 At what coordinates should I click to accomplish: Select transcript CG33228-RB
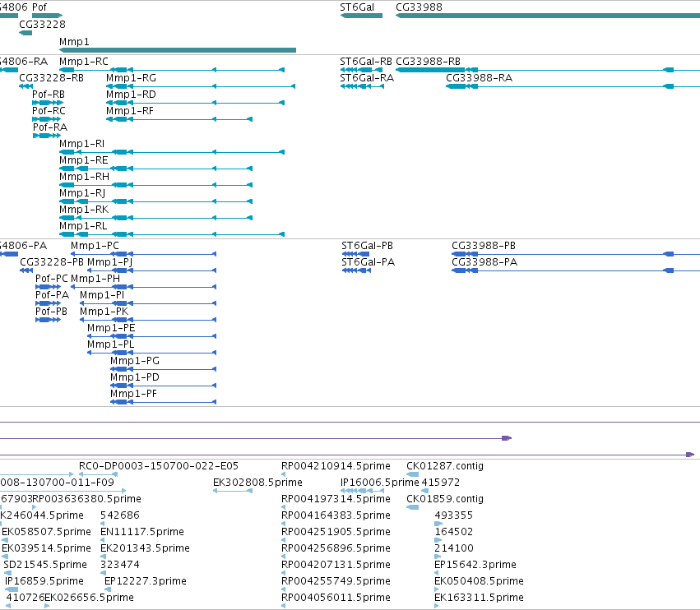pyautogui.click(x=51, y=77)
